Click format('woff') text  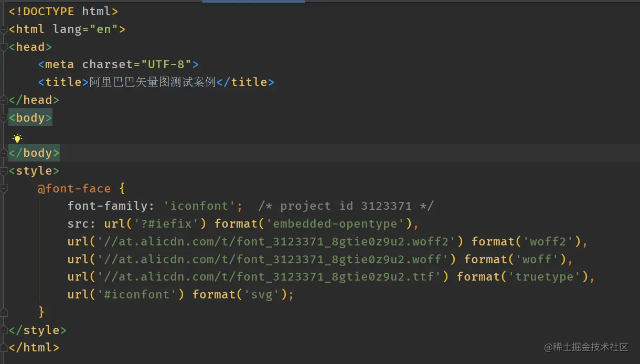pyautogui.click(x=515, y=259)
